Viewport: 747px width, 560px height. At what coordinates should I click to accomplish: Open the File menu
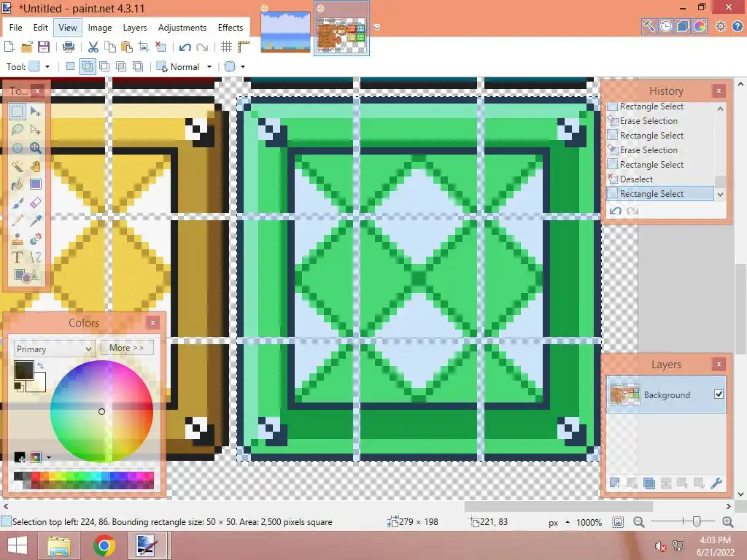(16, 28)
